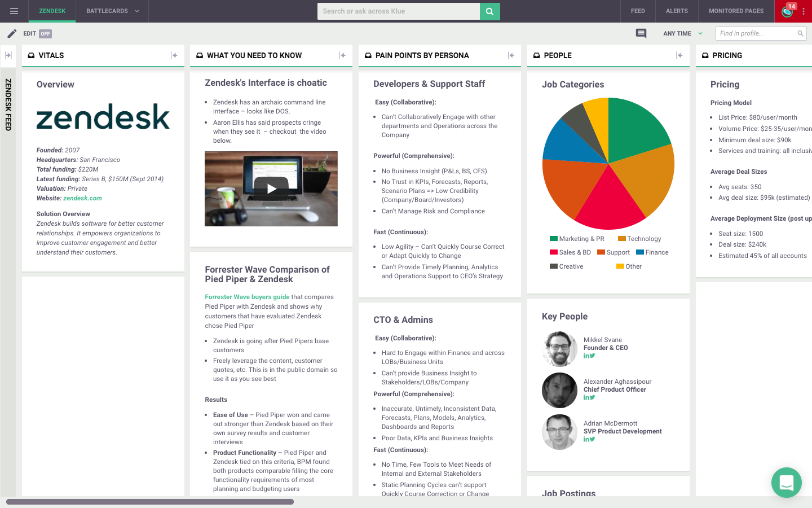812x508 pixels.
Task: Click the Pain Points column header icon
Action: click(x=368, y=55)
